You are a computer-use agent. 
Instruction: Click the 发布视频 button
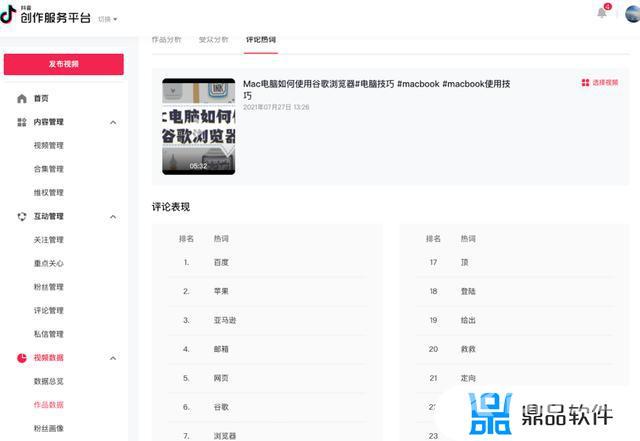pyautogui.click(x=64, y=64)
